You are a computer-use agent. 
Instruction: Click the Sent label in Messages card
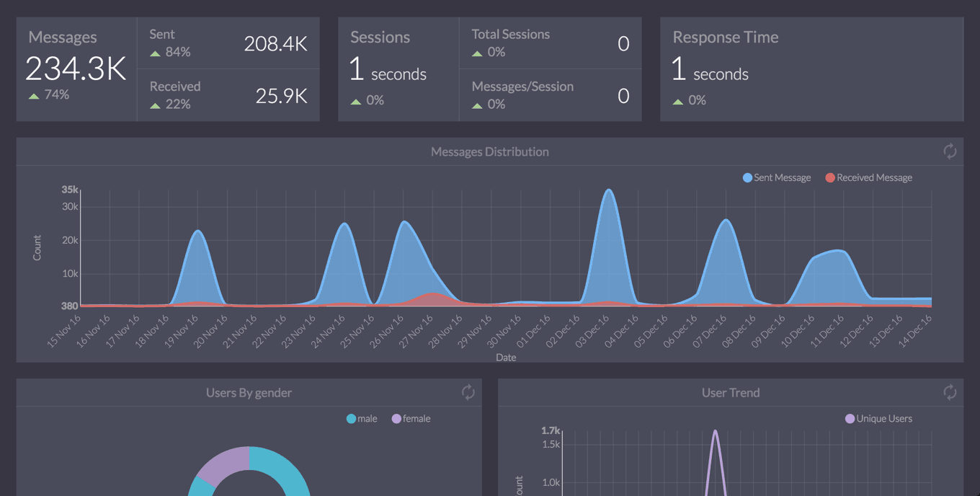click(x=162, y=34)
